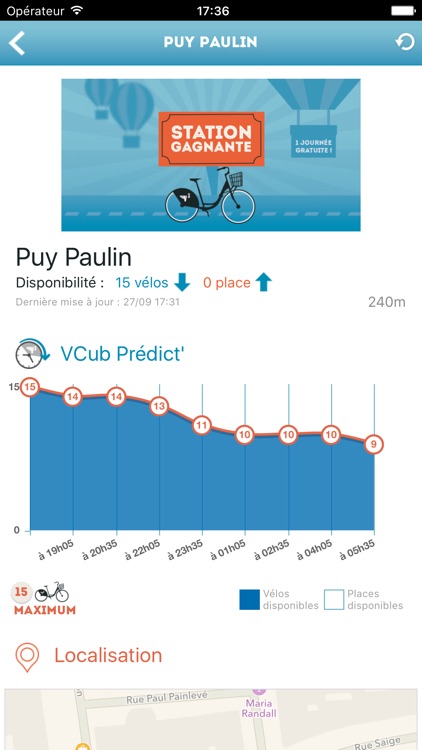Select the chart point labeled 11
The width and height of the screenshot is (422, 750).
click(x=202, y=425)
